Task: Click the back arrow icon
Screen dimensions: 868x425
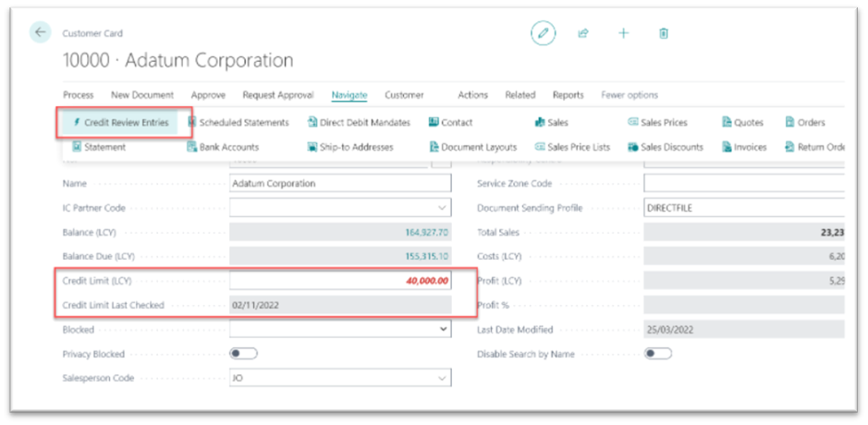Action: click(x=41, y=32)
